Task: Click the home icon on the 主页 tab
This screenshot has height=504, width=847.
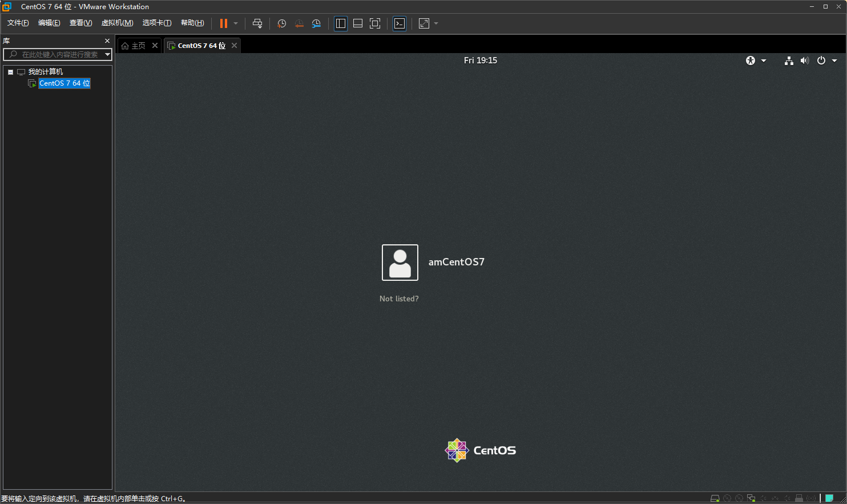Action: coord(125,46)
